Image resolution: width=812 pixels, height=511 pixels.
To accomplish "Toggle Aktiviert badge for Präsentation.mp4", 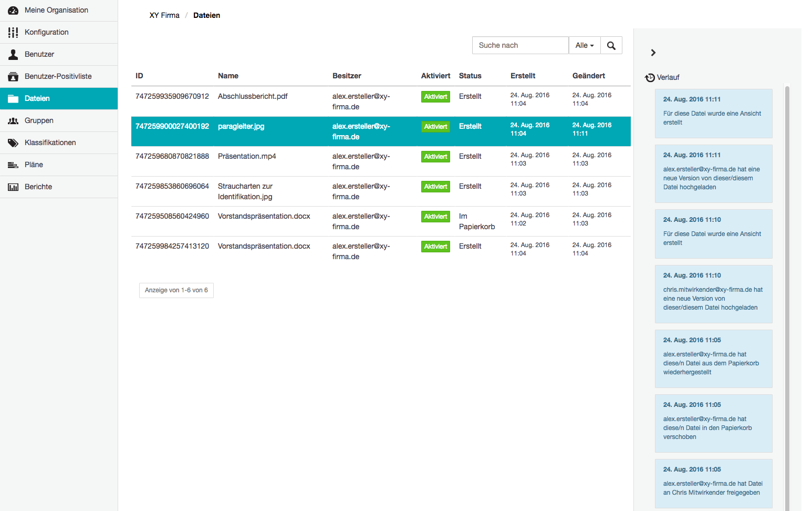I will (435, 157).
